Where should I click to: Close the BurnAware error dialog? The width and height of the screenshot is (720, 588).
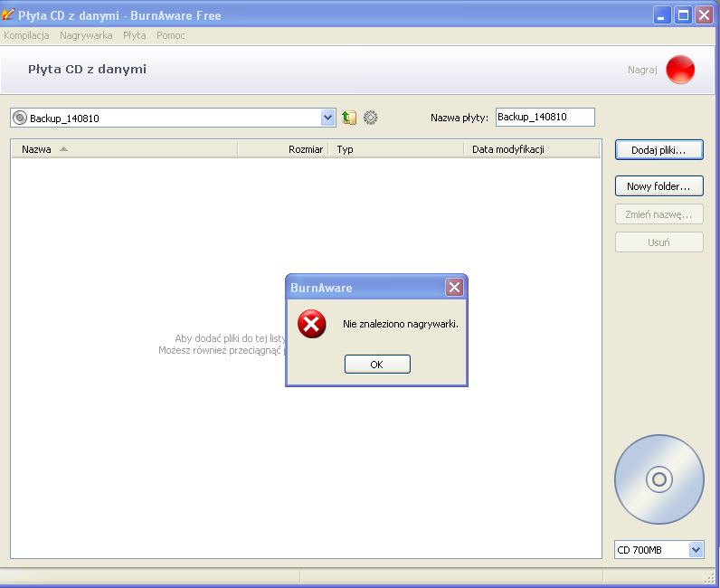(x=454, y=288)
